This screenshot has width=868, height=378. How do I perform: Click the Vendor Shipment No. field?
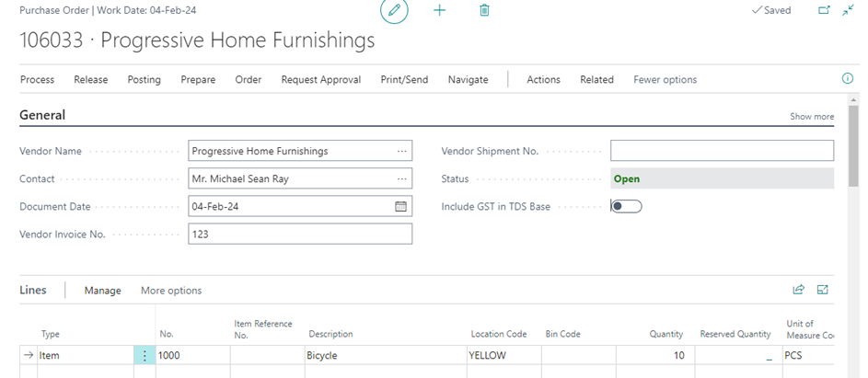[722, 151]
